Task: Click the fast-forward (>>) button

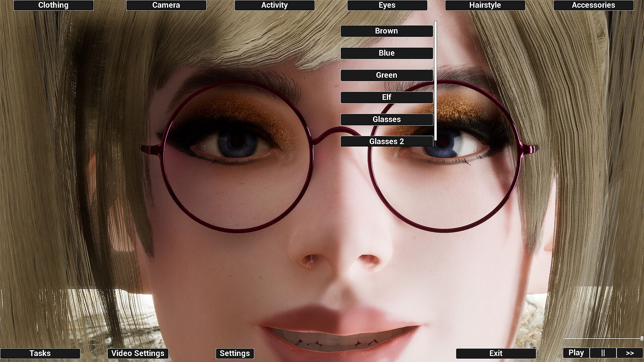Action: pyautogui.click(x=630, y=353)
